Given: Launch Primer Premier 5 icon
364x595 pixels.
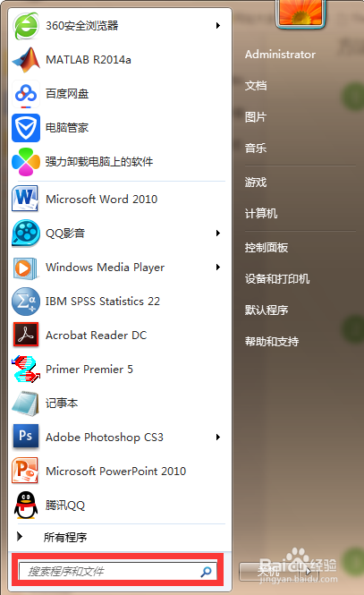Looking at the screenshot, I should [x=26, y=369].
